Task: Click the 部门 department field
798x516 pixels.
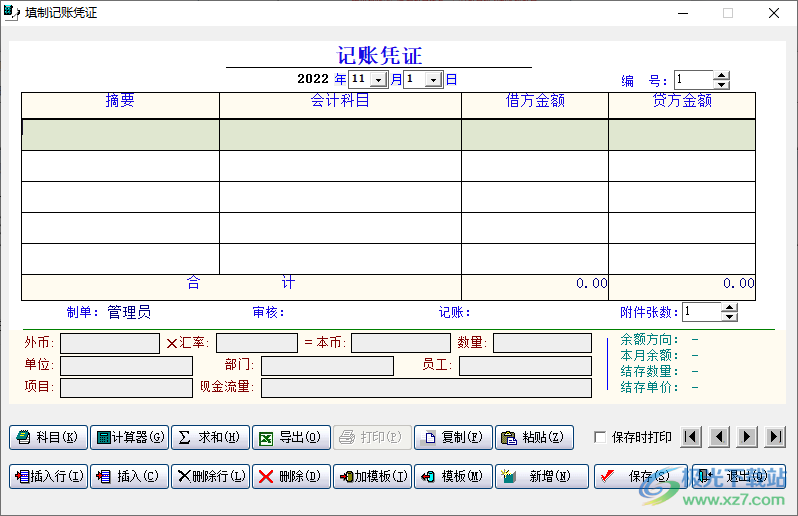Action: [327, 366]
